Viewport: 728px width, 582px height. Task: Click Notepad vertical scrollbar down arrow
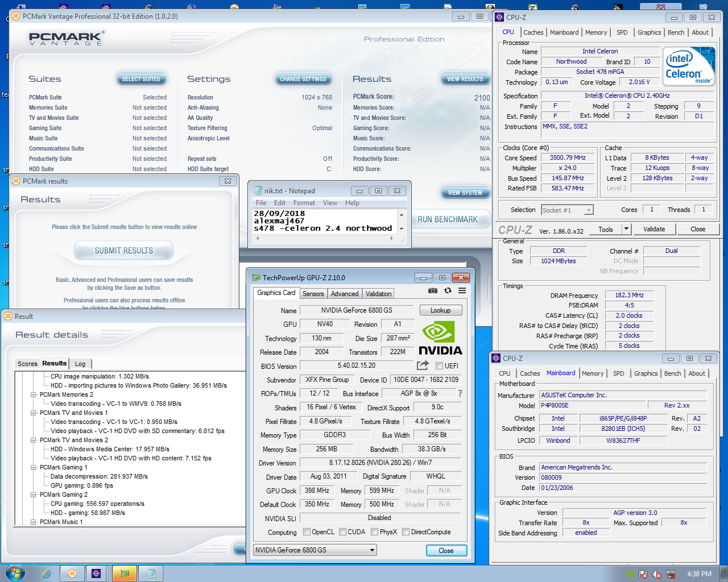[402, 228]
